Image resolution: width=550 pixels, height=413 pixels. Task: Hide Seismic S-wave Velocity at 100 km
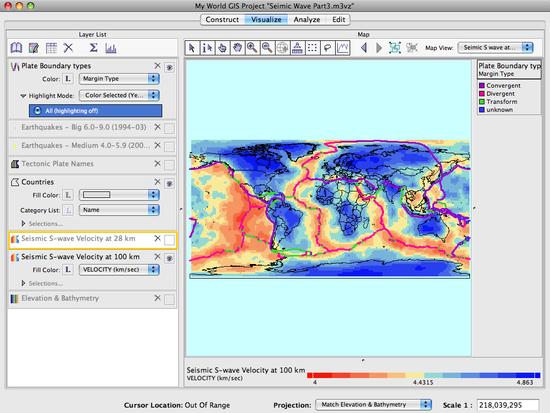(x=169, y=259)
